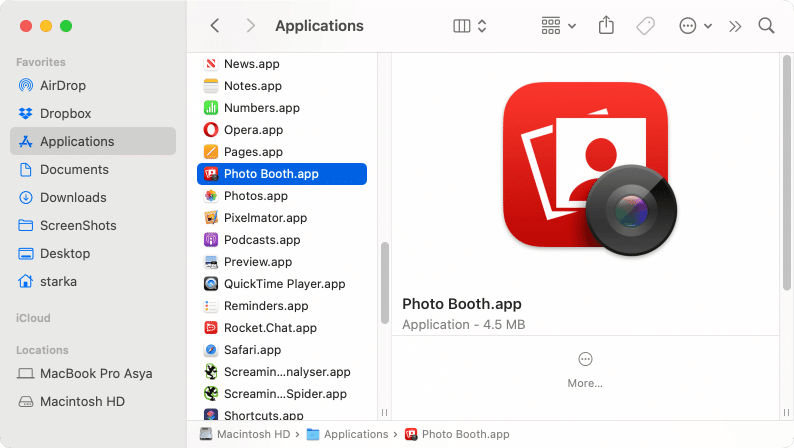The width and height of the screenshot is (794, 448).
Task: Click the QuickTime Player.app icon
Action: tap(211, 284)
